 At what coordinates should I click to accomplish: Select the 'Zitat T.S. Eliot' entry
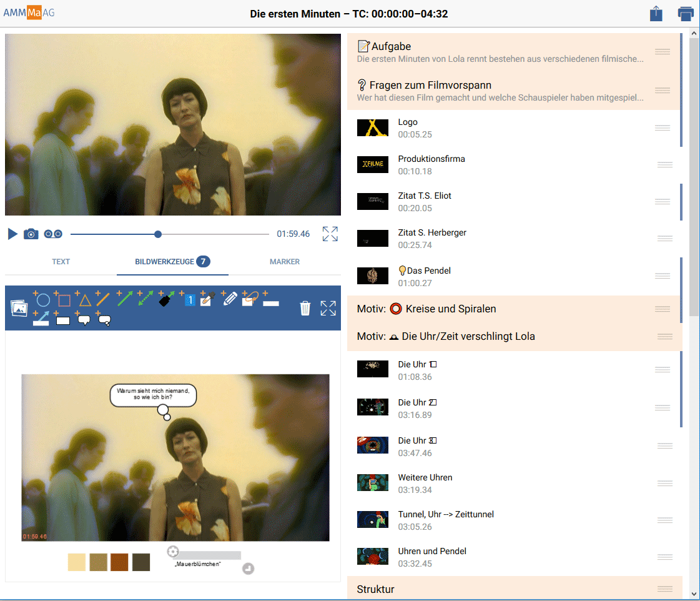pyautogui.click(x=513, y=201)
